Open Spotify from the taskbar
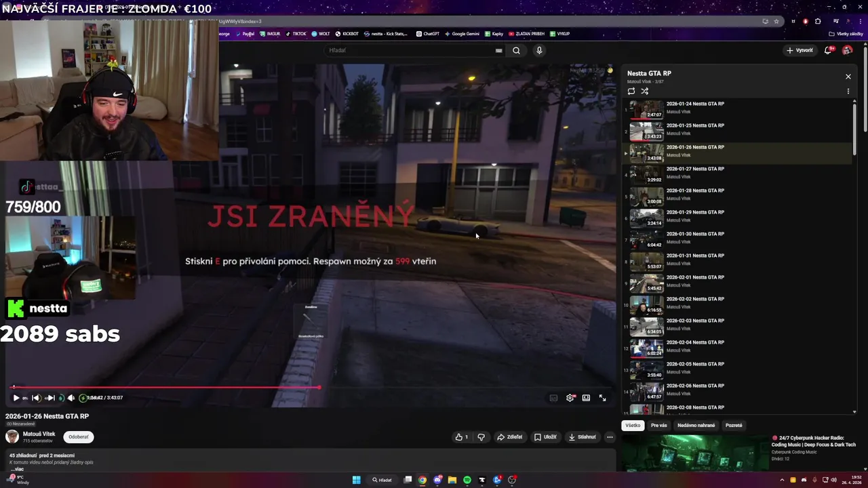This screenshot has width=868, height=488. [x=467, y=480]
